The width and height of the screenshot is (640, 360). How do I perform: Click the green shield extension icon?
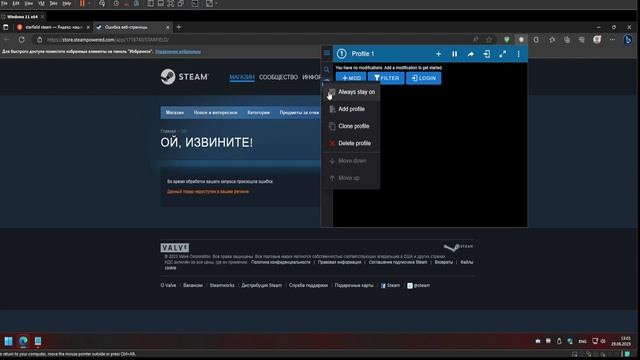[507, 40]
